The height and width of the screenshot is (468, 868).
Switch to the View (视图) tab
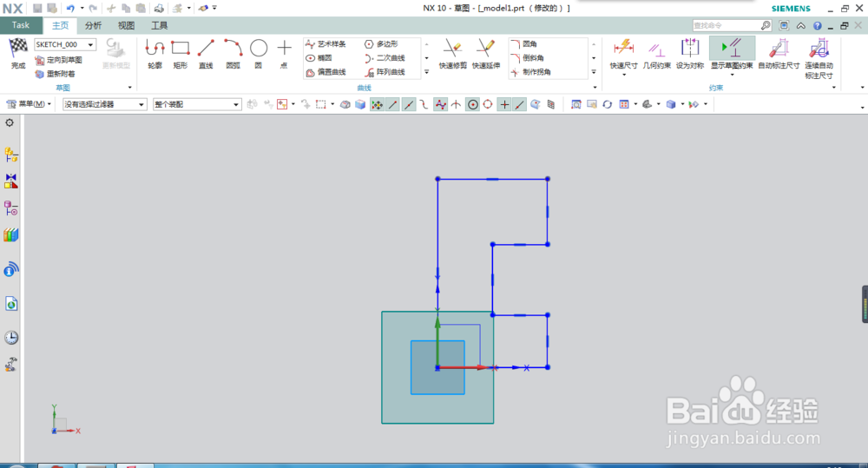(126, 25)
